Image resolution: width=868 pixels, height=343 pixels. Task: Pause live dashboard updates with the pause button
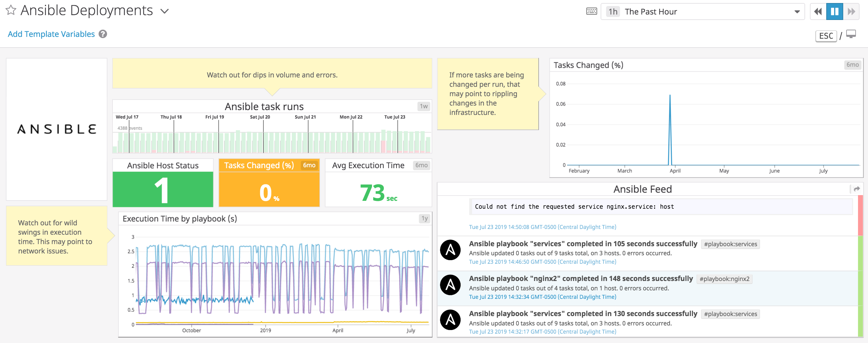(x=834, y=11)
